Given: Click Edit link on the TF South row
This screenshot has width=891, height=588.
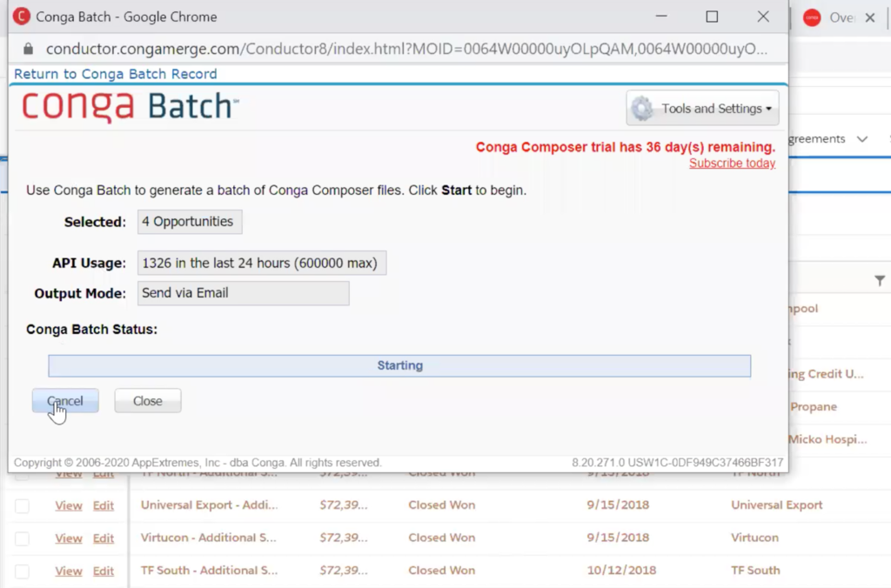Looking at the screenshot, I should point(104,570).
